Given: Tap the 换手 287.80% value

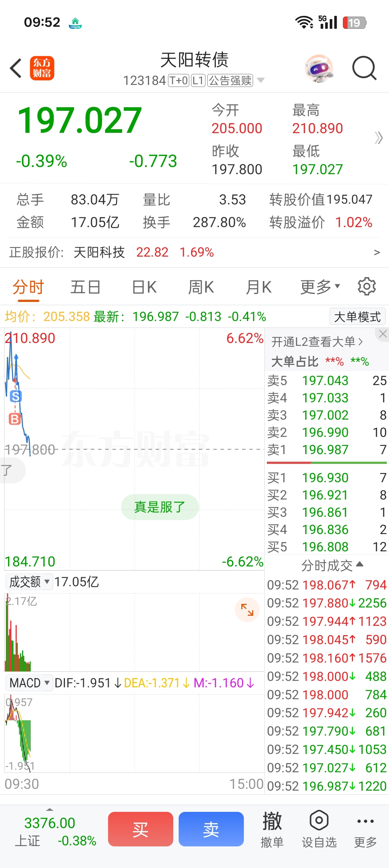Looking at the screenshot, I should tap(219, 222).
